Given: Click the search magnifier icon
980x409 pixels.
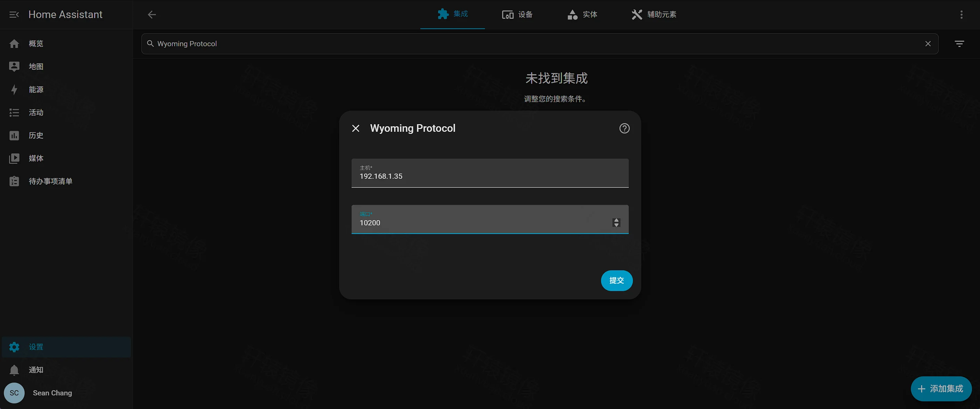Looking at the screenshot, I should coord(150,44).
